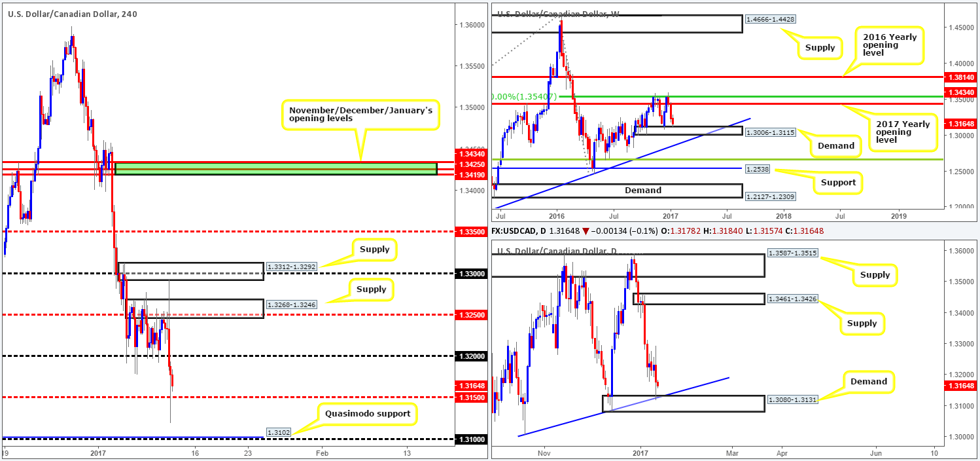Click the 'Jun' date on the daily chart axis
This screenshot has width=980, height=461.
coord(876,452)
